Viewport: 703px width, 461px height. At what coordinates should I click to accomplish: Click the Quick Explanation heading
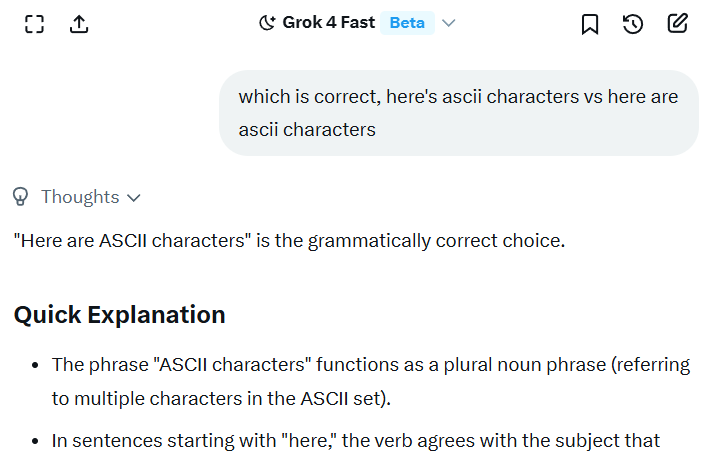tap(119, 314)
